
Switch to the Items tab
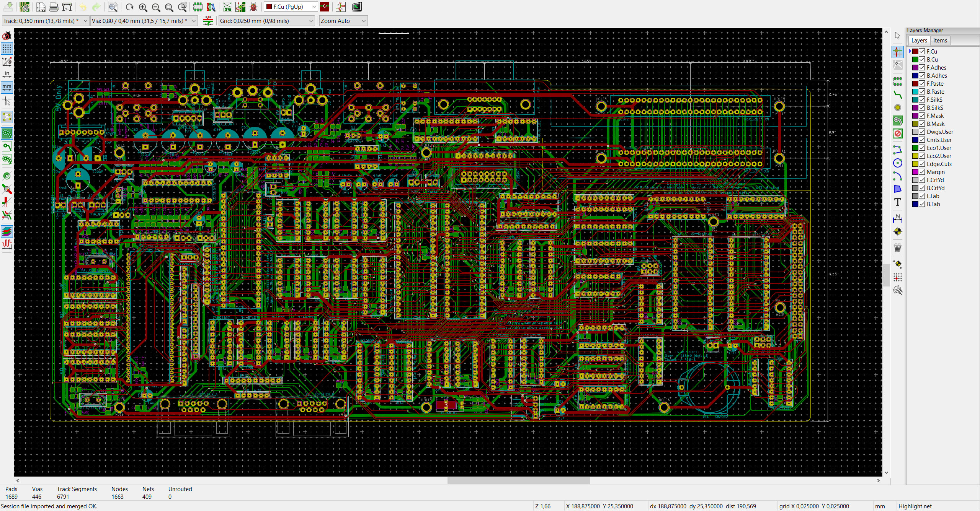(x=940, y=41)
